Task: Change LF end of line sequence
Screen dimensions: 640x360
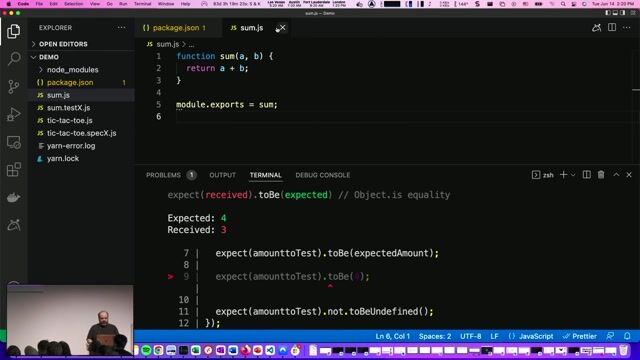Action: pos(494,336)
